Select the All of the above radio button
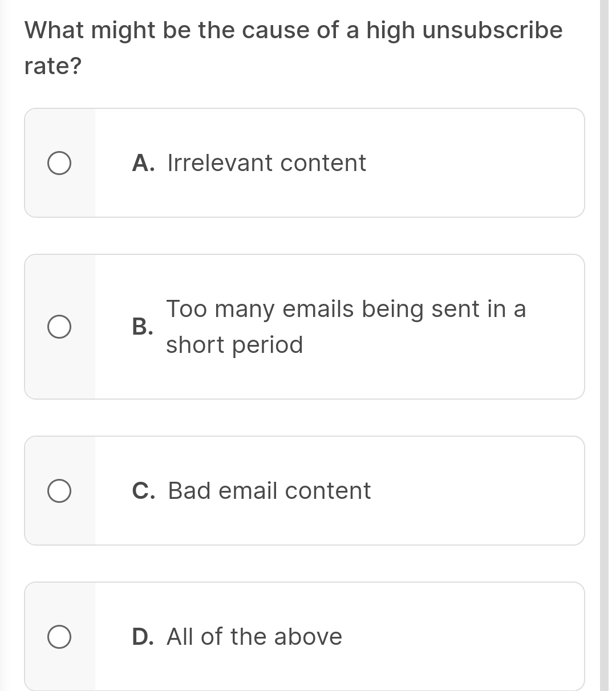This screenshot has width=616, height=691. tap(59, 637)
